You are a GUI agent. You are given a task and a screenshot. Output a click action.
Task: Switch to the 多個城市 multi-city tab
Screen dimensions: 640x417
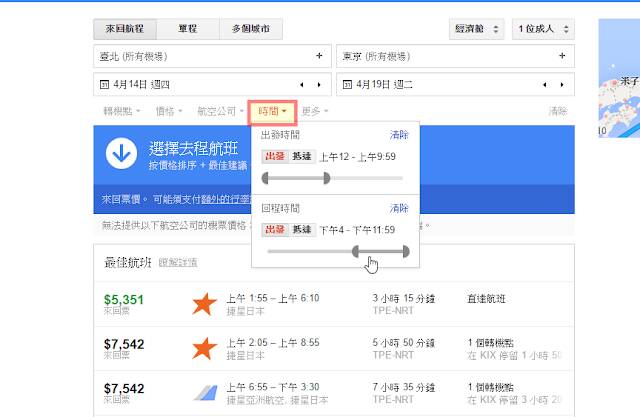[x=251, y=29]
